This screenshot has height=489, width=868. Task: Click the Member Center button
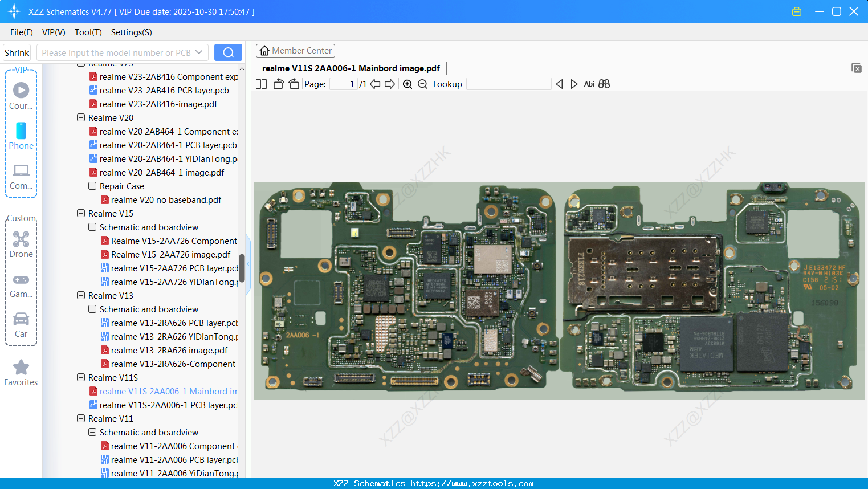pos(295,50)
